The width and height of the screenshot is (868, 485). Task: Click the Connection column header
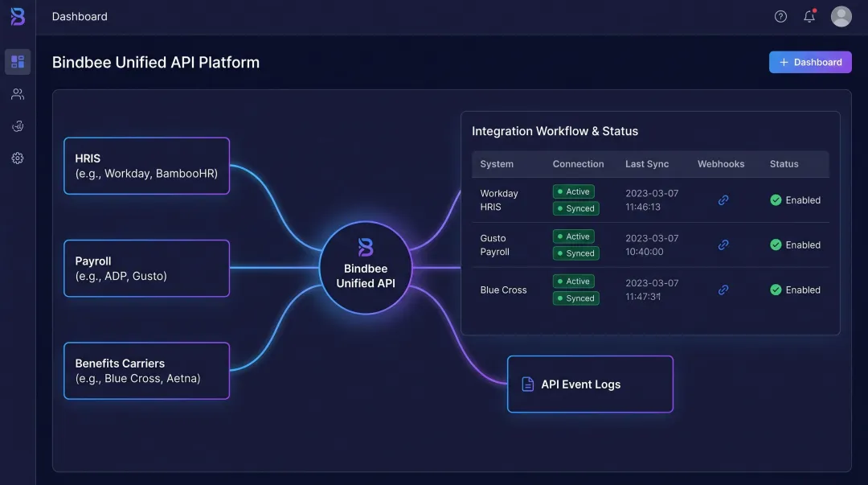click(x=578, y=164)
